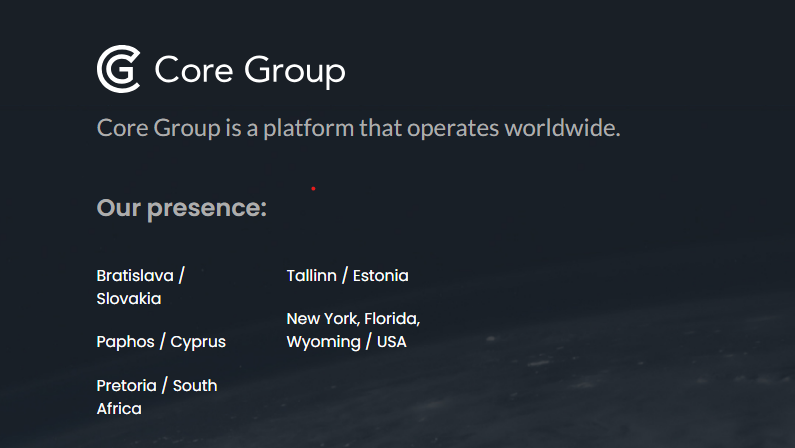The width and height of the screenshot is (795, 448).
Task: Click the small red dot marker
Action: (x=313, y=189)
